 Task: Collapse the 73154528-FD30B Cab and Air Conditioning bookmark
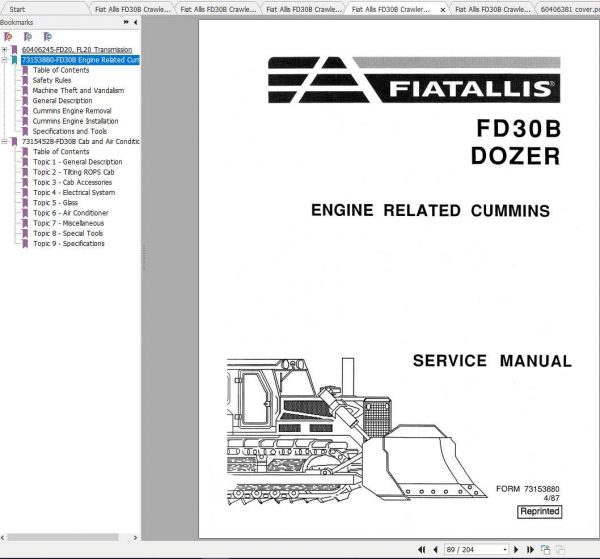click(x=5, y=142)
